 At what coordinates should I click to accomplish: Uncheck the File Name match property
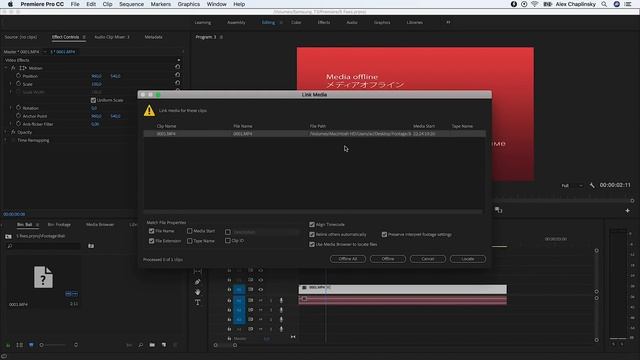point(151,231)
